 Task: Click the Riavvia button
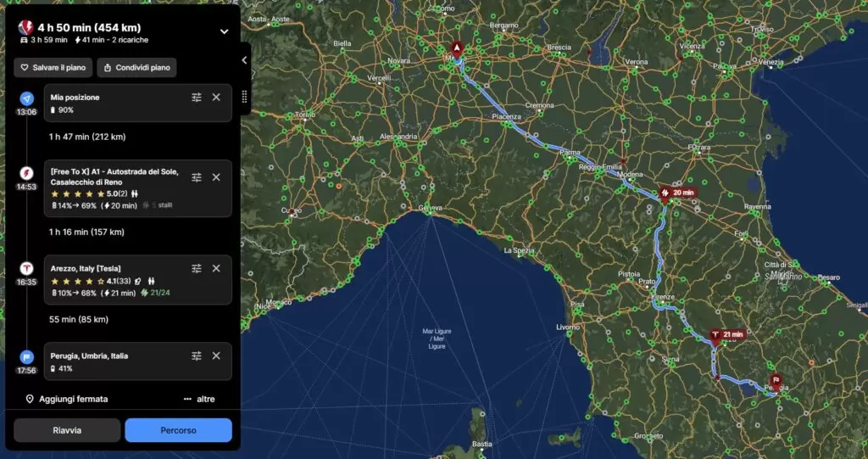click(x=67, y=430)
